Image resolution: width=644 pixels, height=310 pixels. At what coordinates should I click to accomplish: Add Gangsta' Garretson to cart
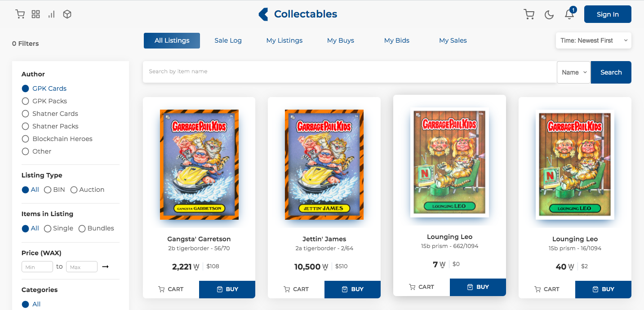click(171, 289)
